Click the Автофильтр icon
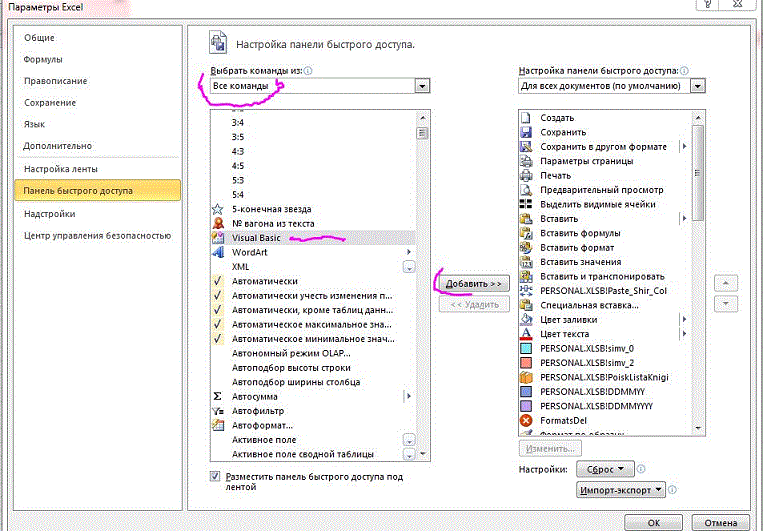Viewport: 763px width, 531px height. 218,411
